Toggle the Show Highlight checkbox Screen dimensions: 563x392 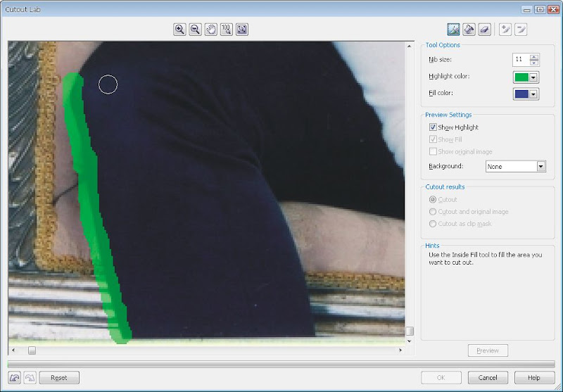(x=433, y=127)
